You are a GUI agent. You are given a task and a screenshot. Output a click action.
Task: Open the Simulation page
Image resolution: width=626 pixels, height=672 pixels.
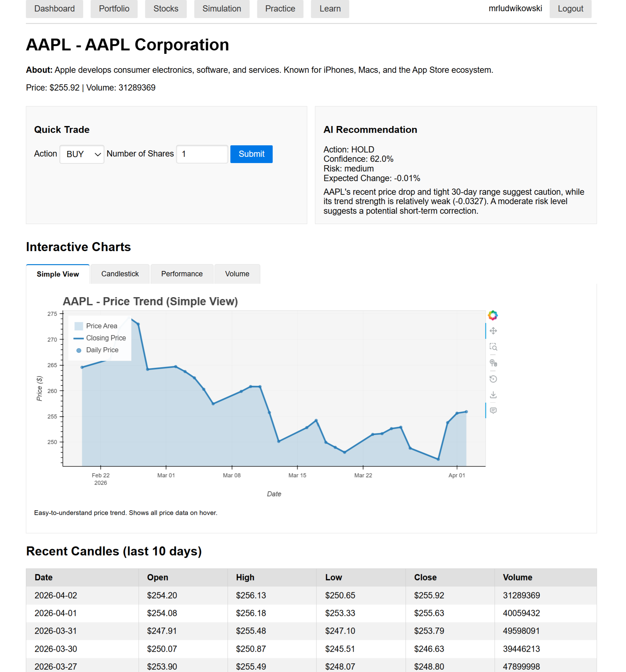(222, 9)
